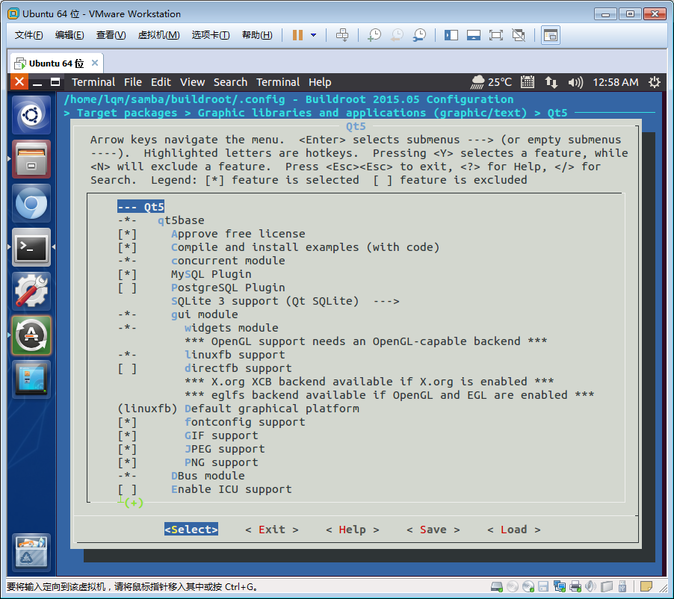This screenshot has height=599, width=674.
Task: Open the Search menu in terminal menubar
Action: (x=230, y=82)
